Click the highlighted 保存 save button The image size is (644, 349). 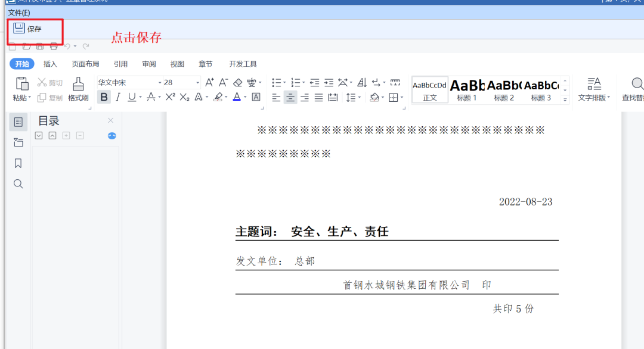pyautogui.click(x=29, y=27)
